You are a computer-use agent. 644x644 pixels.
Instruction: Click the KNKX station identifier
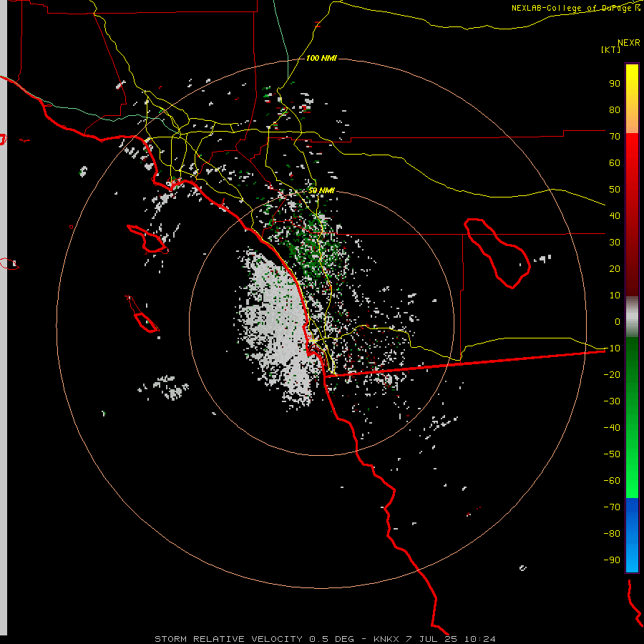[x=386, y=639]
